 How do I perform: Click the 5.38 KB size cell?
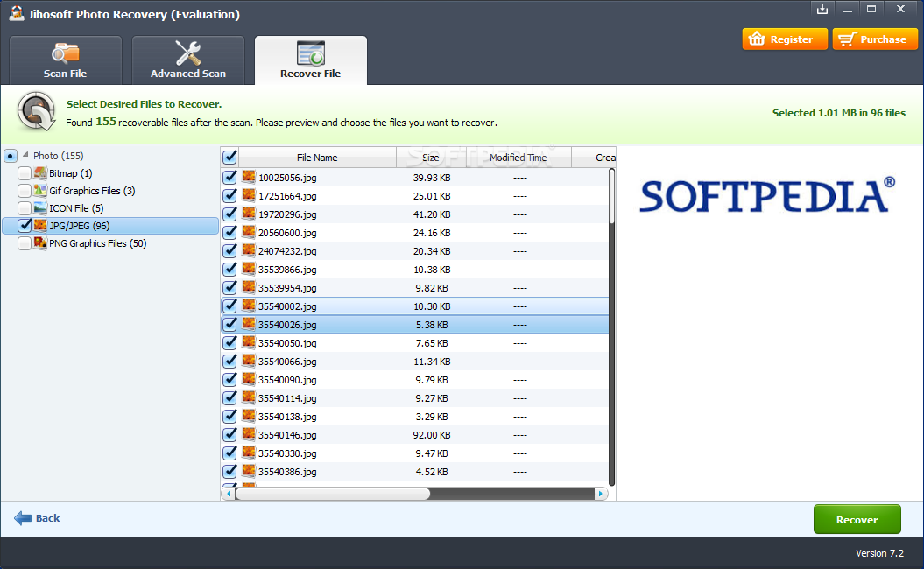[x=432, y=325]
